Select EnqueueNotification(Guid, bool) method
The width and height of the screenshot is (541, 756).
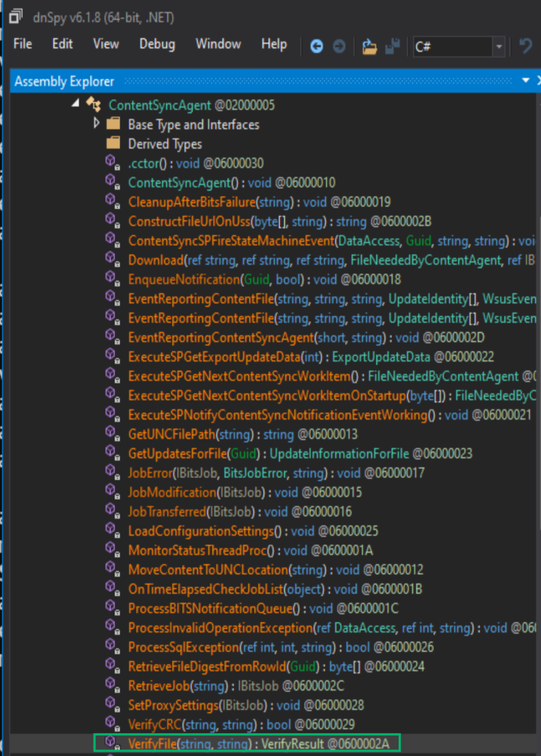(264, 279)
